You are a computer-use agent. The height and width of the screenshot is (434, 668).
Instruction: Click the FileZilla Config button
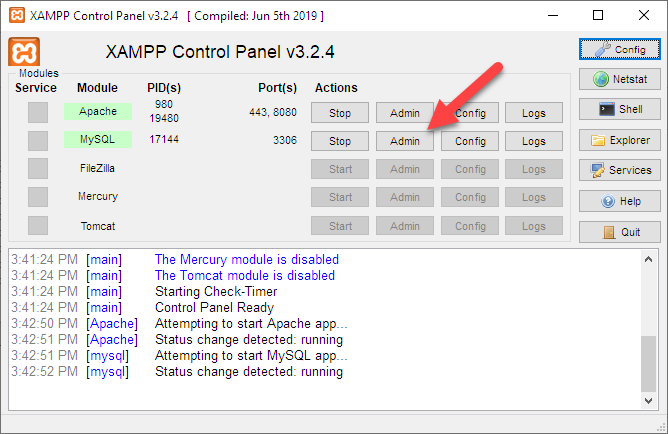click(x=470, y=169)
